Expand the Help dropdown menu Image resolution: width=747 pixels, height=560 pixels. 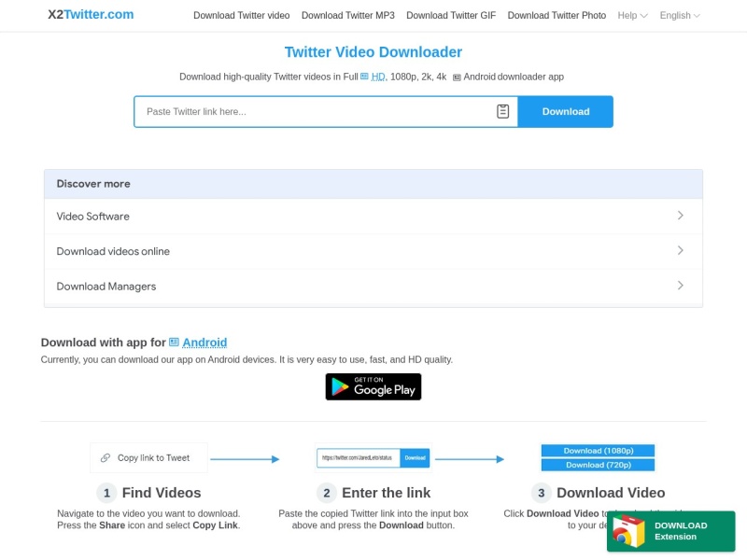click(x=632, y=15)
